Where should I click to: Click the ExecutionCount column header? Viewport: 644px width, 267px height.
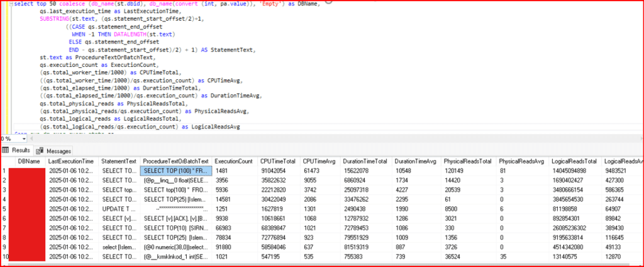pos(233,162)
